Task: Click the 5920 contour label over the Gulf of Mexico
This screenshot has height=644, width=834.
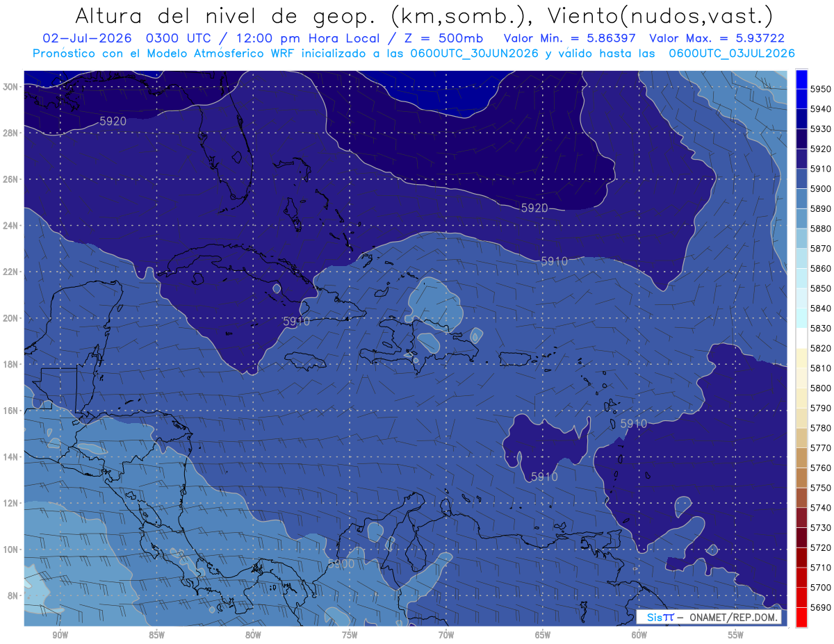Action: [x=113, y=121]
